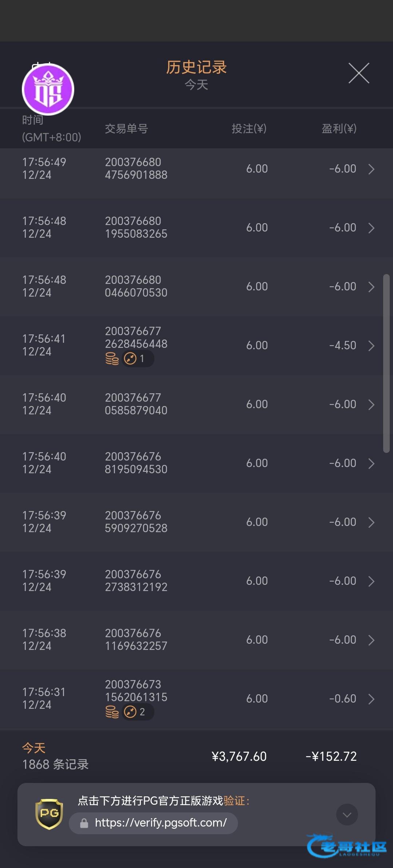Click coins icon on transaction 1562061315
Screen dimensions: 393x868
[112, 712]
